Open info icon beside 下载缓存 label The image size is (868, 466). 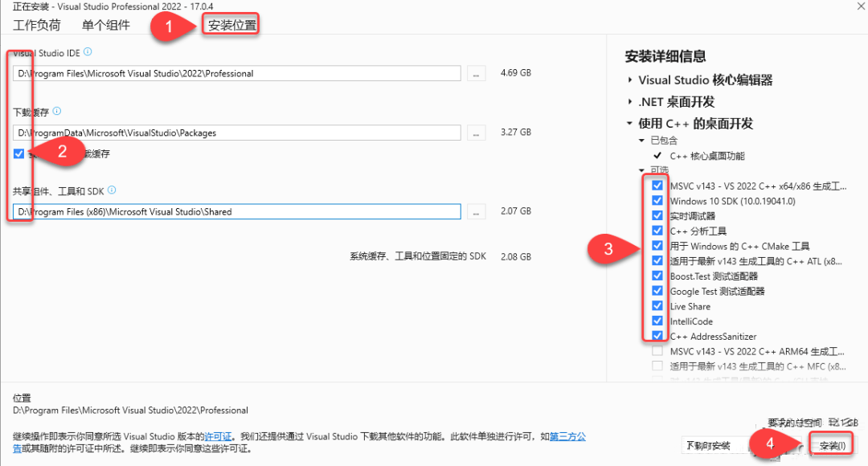click(x=57, y=111)
